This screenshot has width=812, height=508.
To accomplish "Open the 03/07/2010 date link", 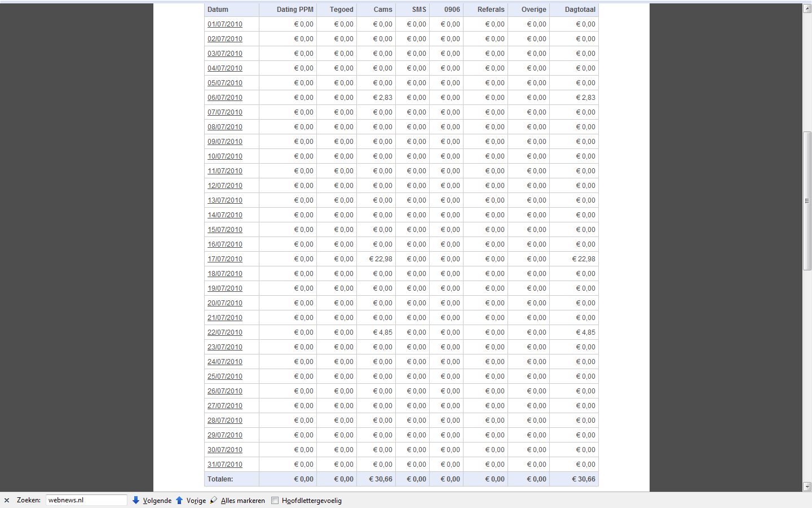I will tap(225, 54).
